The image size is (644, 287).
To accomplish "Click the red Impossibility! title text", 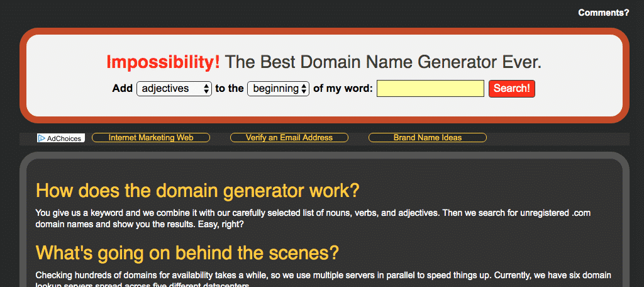I will coord(163,62).
